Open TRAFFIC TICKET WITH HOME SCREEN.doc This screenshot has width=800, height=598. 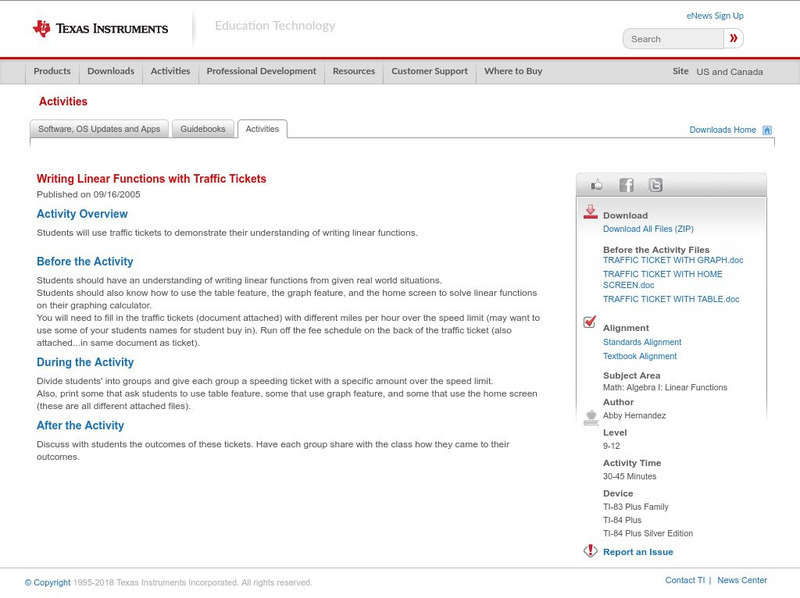coord(662,280)
